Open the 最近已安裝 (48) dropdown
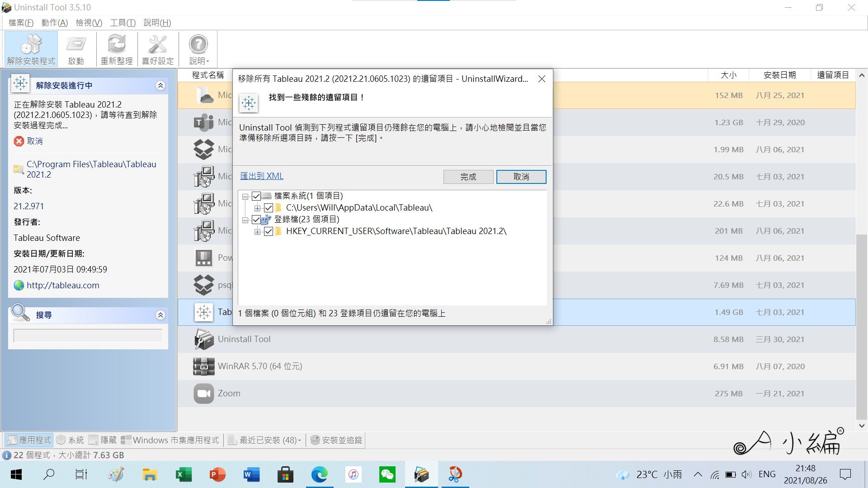The width and height of the screenshot is (868, 488). click(264, 440)
